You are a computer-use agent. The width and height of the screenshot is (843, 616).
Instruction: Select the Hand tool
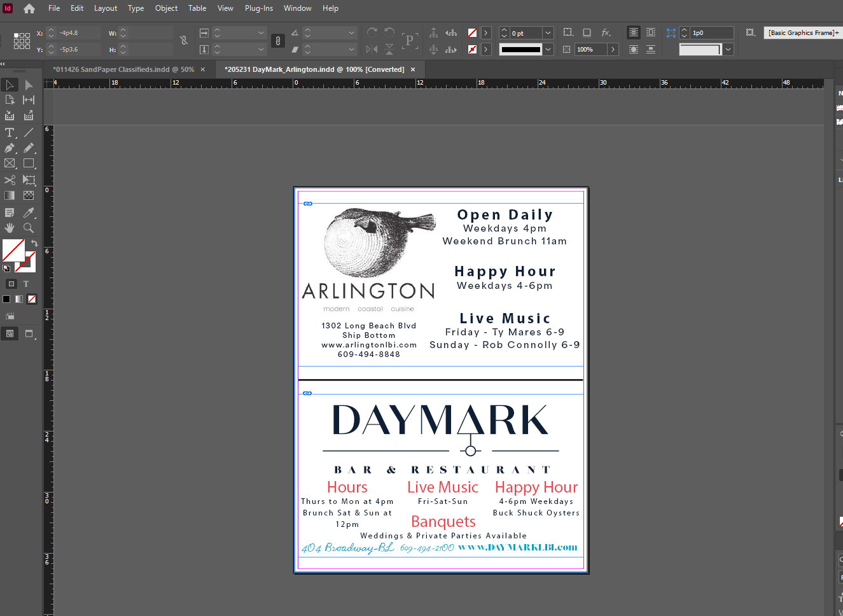pos(10,228)
